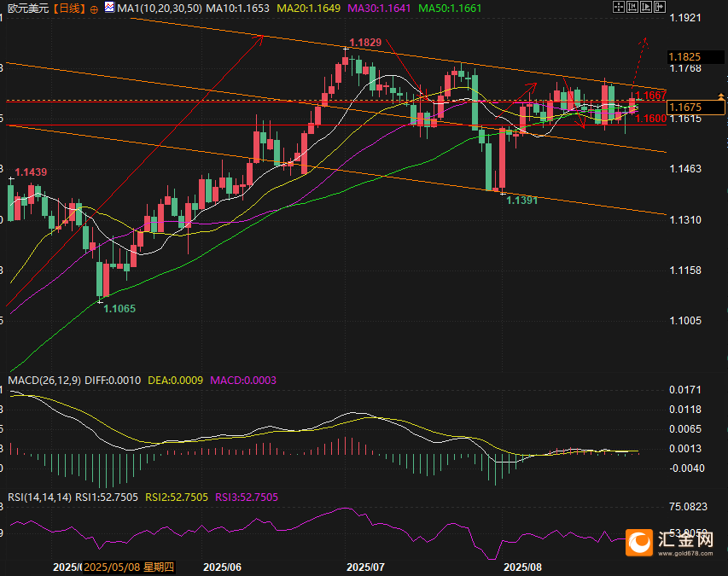Click the MA10:1.1653 value

point(237,9)
